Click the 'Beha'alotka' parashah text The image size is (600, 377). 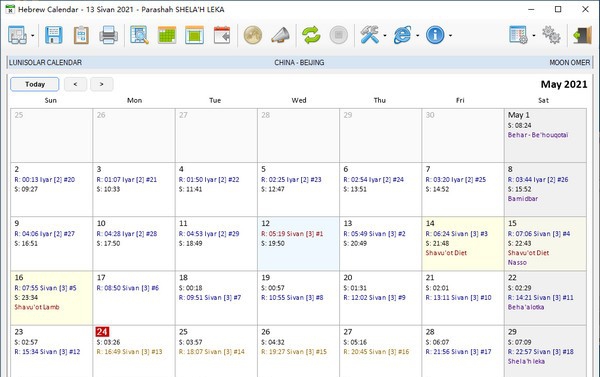(526, 307)
